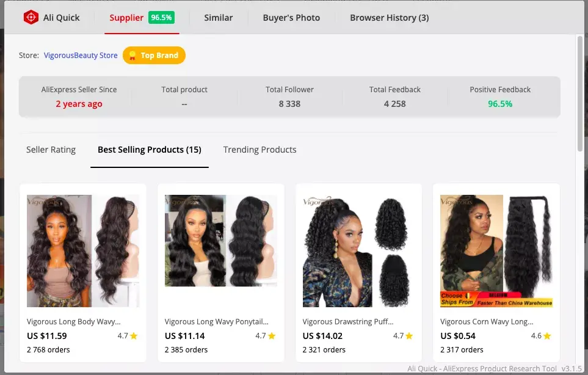Screen dimensions: 588x375
Task: Switch to the Similar tab
Action: [218, 18]
